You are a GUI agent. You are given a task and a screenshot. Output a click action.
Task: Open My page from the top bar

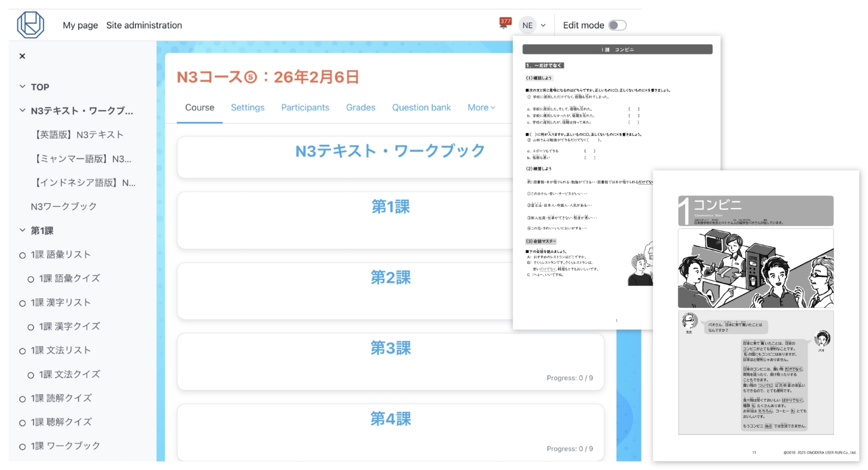(x=80, y=25)
